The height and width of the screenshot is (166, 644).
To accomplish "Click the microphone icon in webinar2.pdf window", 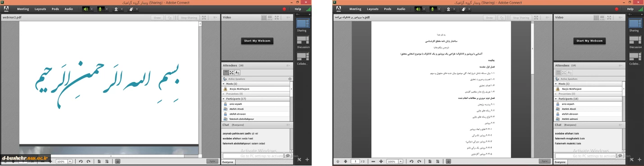I will tap(100, 9).
